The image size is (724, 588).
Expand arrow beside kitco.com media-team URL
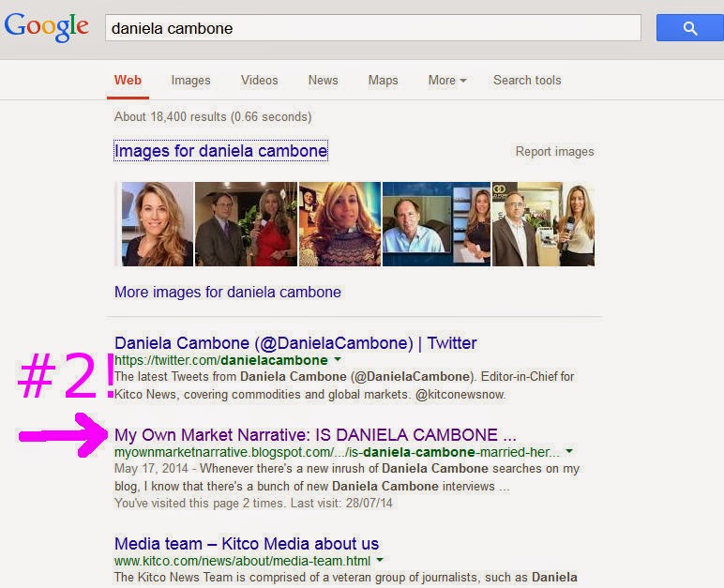point(380,560)
